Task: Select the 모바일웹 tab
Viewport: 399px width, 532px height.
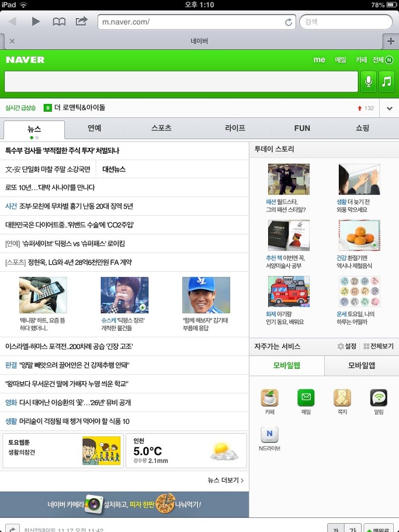Action: (x=287, y=365)
